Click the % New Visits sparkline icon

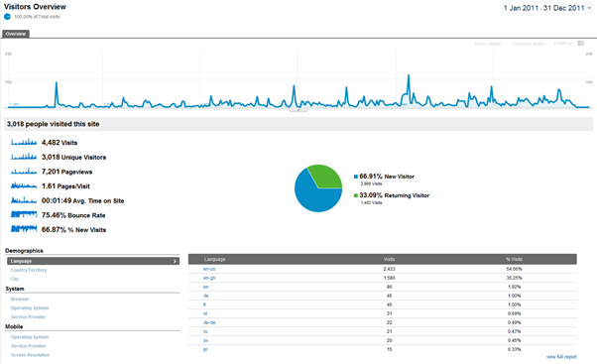(x=24, y=229)
